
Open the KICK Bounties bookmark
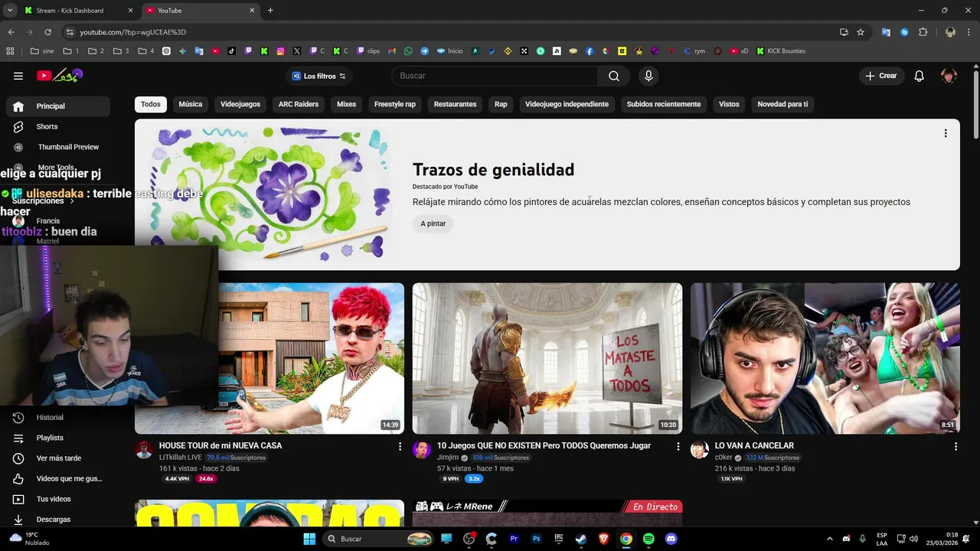[x=781, y=51]
